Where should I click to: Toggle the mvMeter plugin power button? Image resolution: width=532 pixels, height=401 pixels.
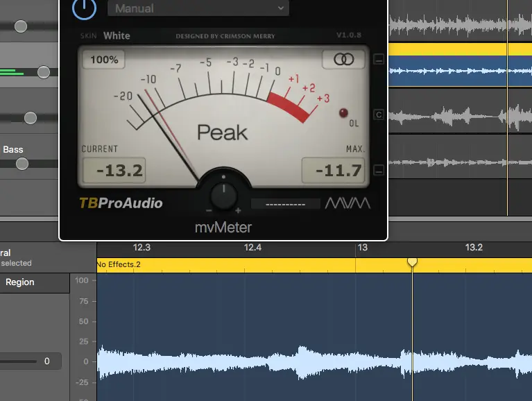(x=84, y=8)
